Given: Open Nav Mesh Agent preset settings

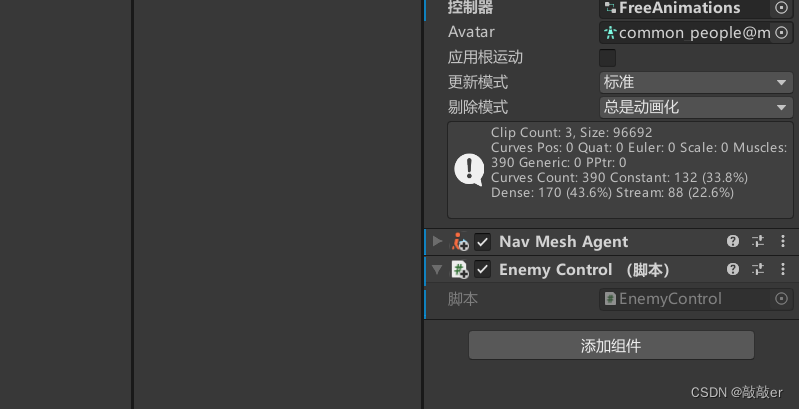Looking at the screenshot, I should click(758, 241).
